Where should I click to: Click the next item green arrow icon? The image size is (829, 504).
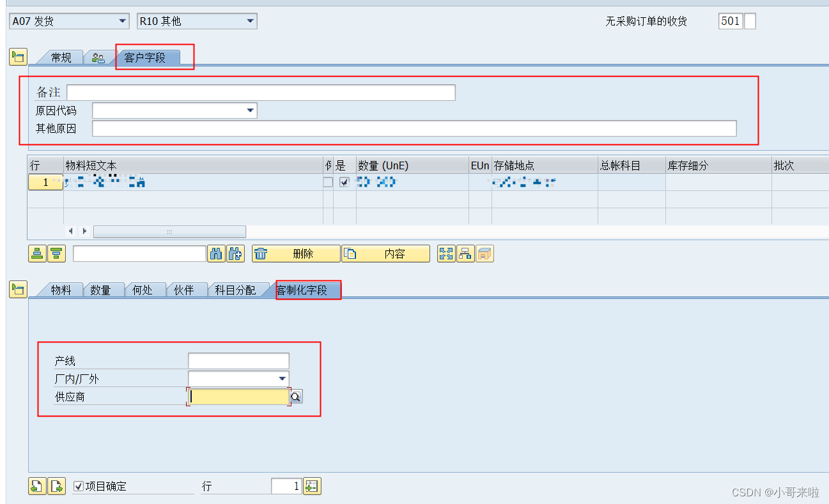pos(56,486)
